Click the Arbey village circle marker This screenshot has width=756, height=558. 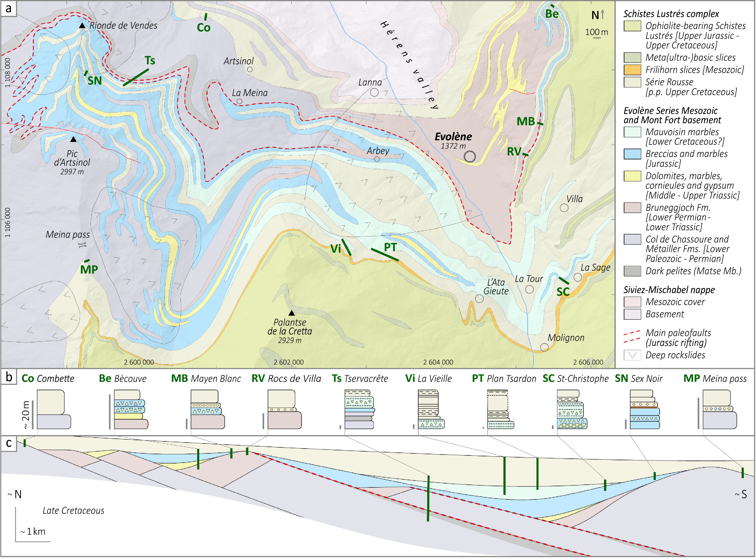377,159
